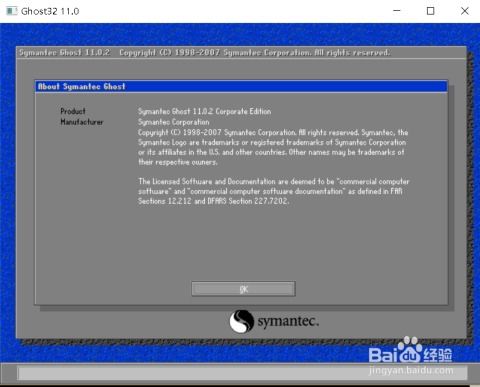Image resolution: width=480 pixels, height=387 pixels.
Task: Minimize the Ghost32 11.0 window
Action: (397, 11)
